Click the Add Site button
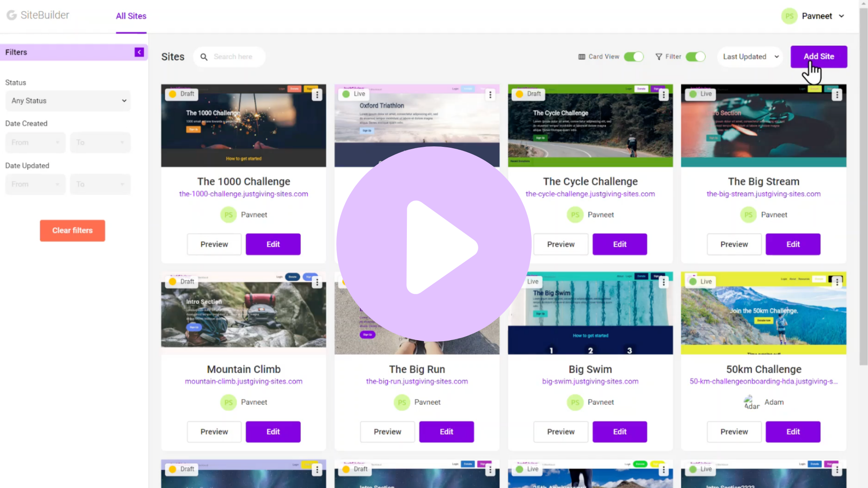 [x=819, y=57]
